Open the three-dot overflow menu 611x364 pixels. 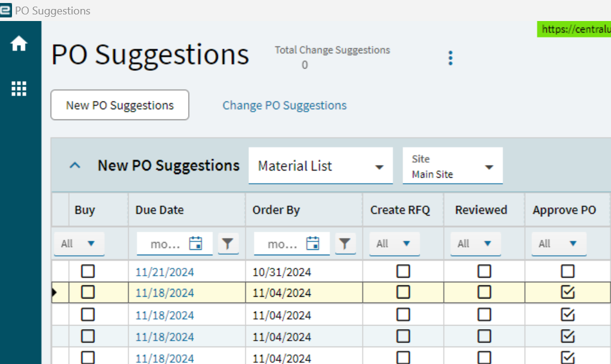(x=451, y=58)
